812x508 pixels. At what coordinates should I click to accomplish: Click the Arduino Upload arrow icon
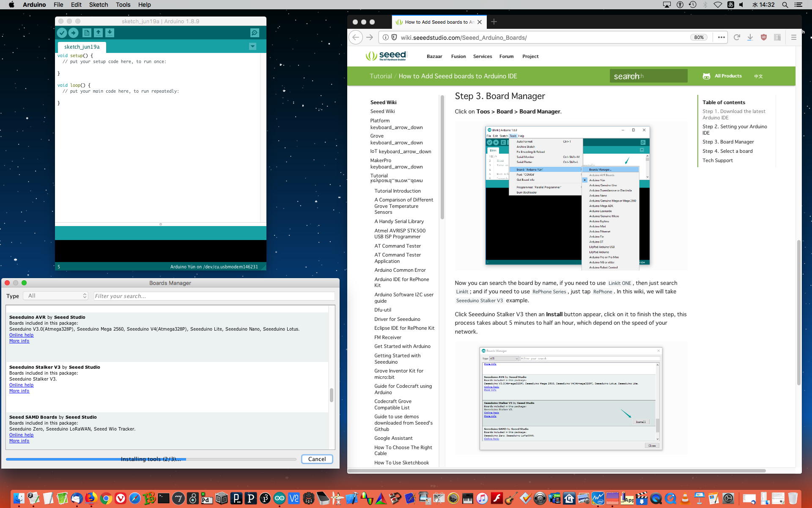coord(73,33)
